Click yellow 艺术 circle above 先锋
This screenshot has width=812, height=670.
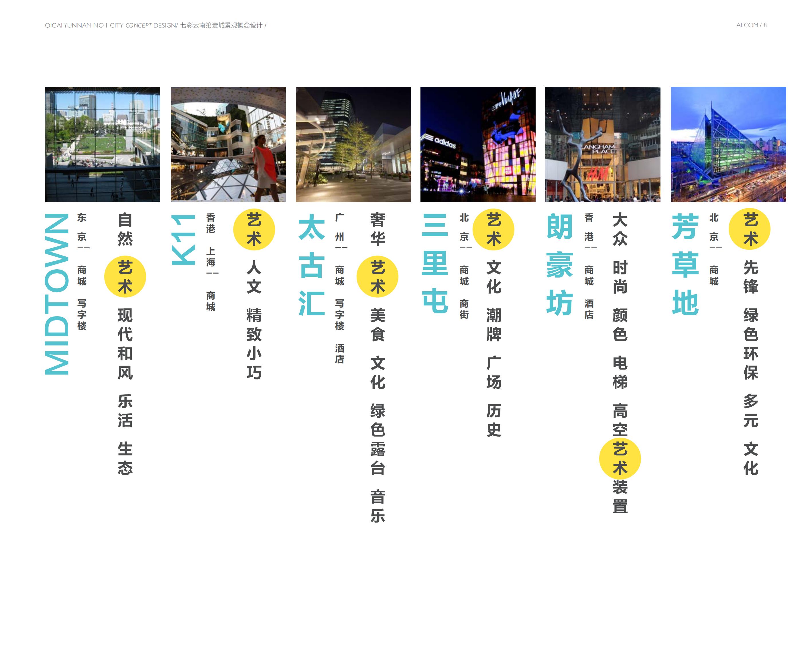750,229
